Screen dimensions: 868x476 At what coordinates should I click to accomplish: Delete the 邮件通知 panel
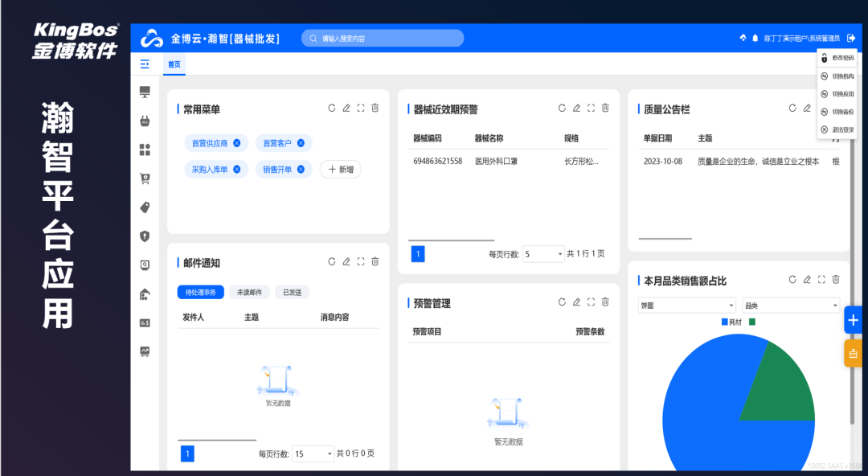coord(375,262)
